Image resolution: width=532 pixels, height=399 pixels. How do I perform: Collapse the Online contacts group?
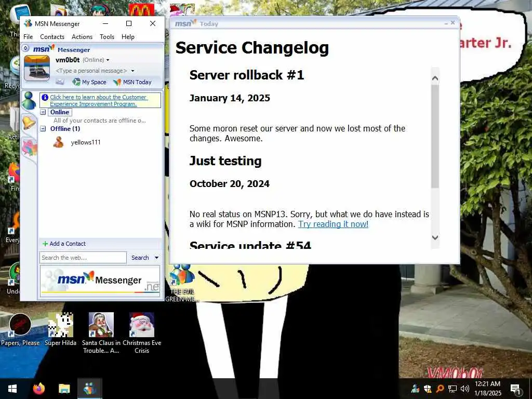pos(43,112)
